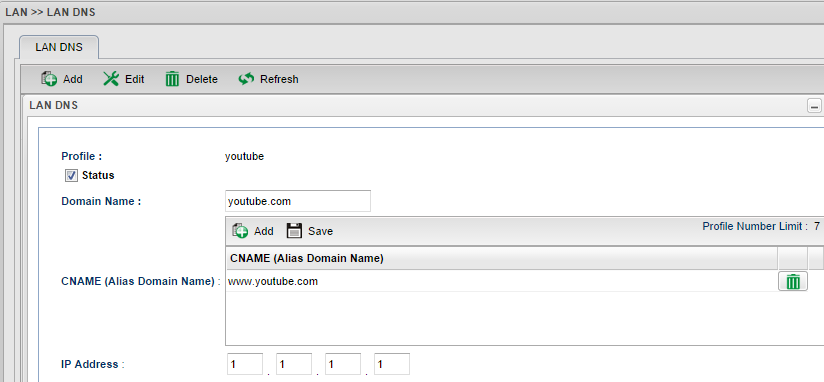Click the Refresh label in the toolbar

279,79
